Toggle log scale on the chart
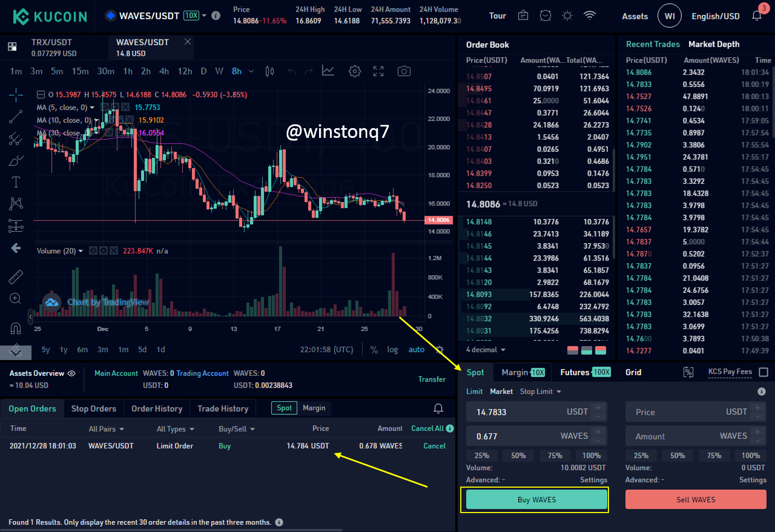The height and width of the screenshot is (532, 775). coord(392,350)
